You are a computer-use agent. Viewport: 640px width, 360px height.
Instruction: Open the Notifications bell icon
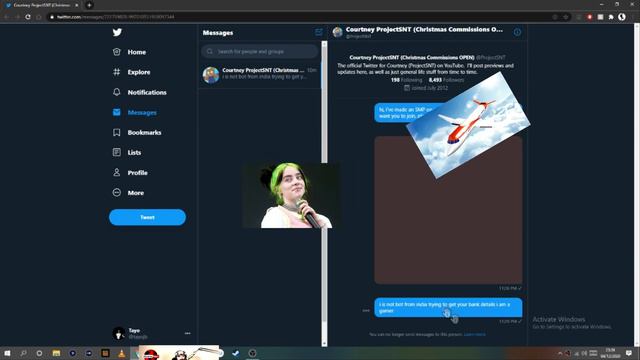click(117, 92)
